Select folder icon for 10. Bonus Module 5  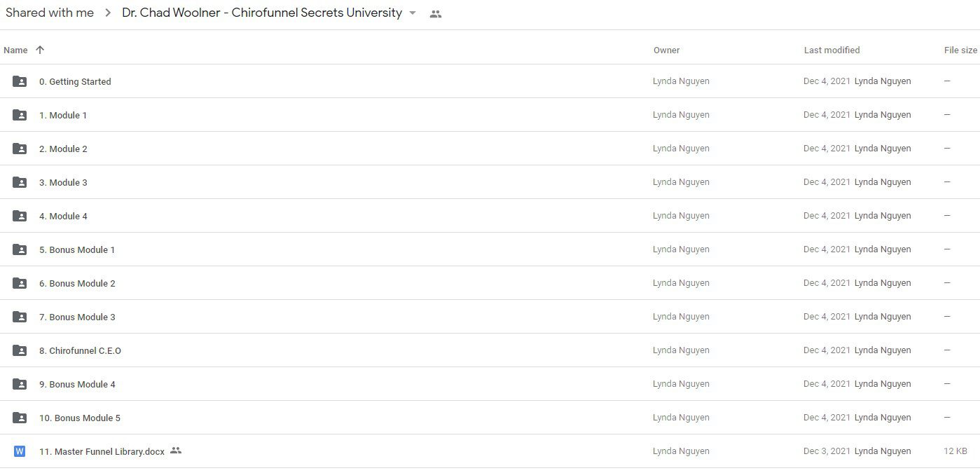click(20, 418)
